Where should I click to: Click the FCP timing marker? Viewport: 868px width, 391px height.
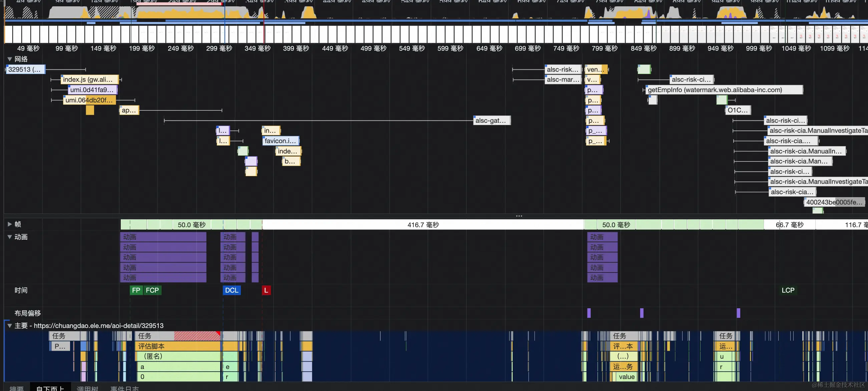tap(152, 290)
